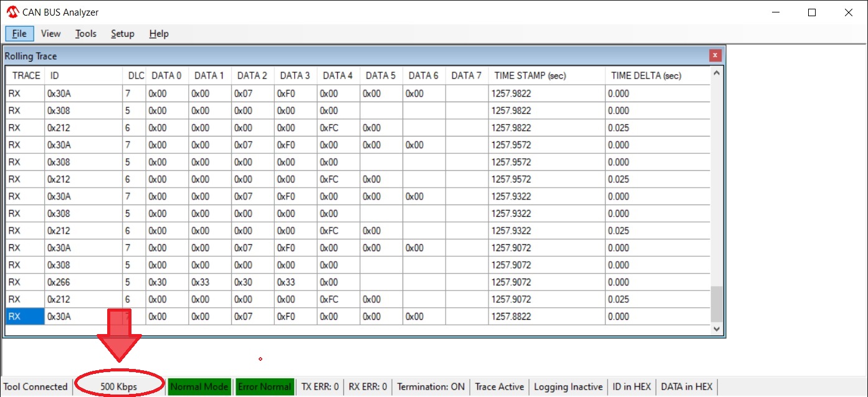Screen dimensions: 868x397
Task: Select the trace row with ID 0x266
Action: click(59, 282)
